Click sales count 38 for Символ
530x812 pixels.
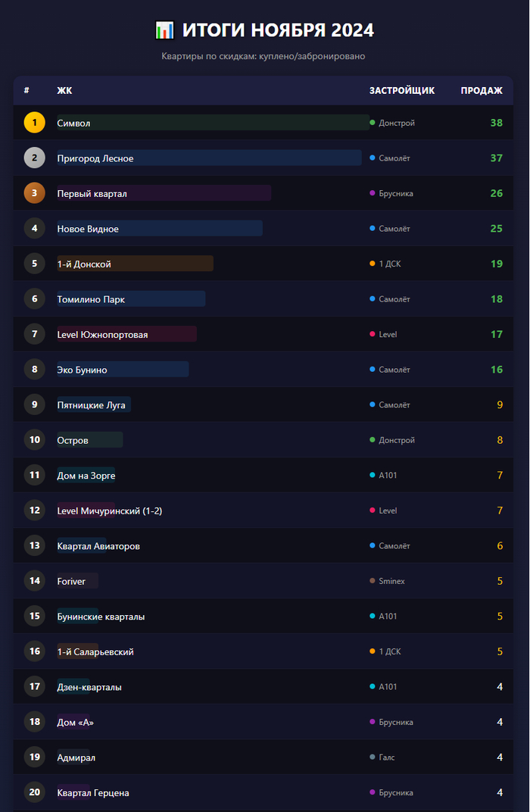pos(496,123)
